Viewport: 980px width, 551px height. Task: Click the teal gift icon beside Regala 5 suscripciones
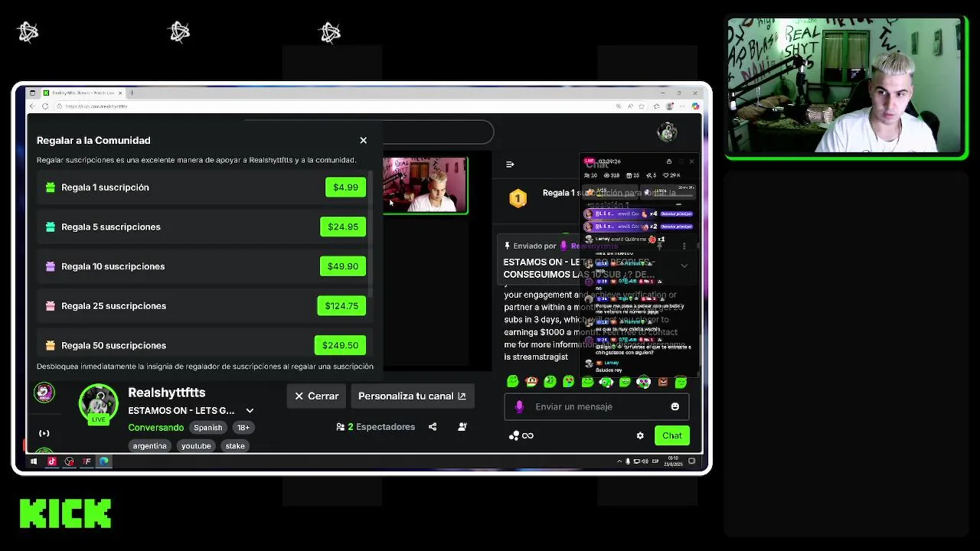click(50, 227)
